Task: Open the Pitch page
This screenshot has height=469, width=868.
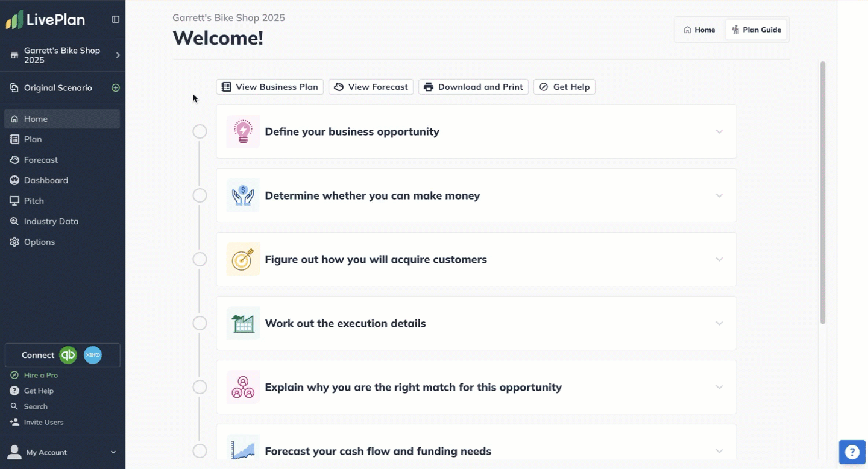Action: pos(34,200)
